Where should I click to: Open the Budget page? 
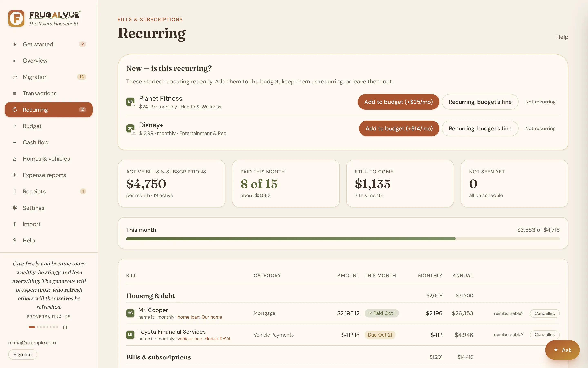pyautogui.click(x=49, y=126)
